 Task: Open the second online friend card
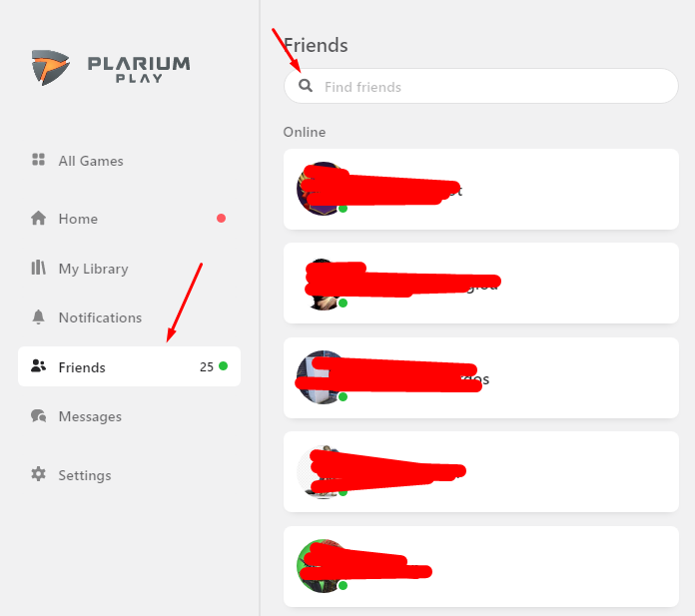481,283
